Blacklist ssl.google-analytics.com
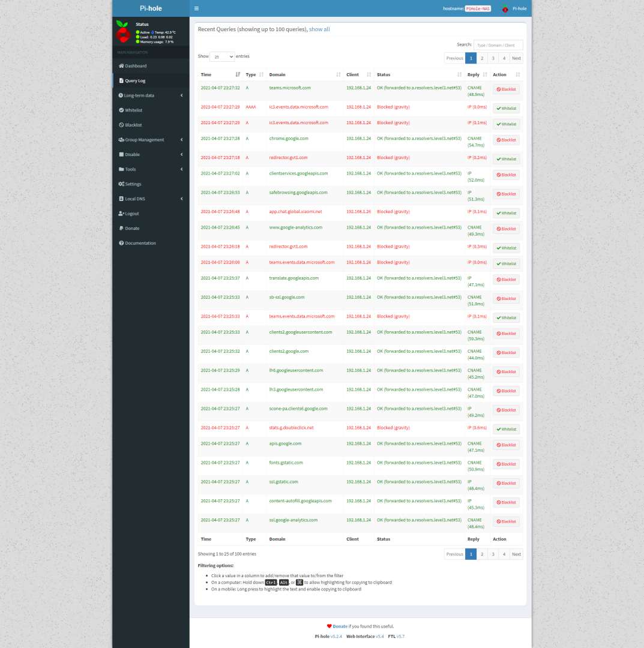644x648 pixels. point(506,521)
